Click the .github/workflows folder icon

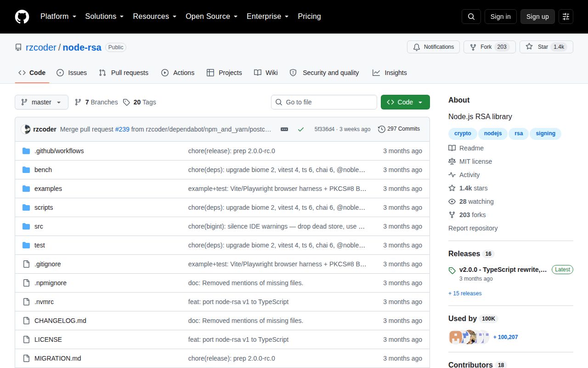[x=26, y=151]
